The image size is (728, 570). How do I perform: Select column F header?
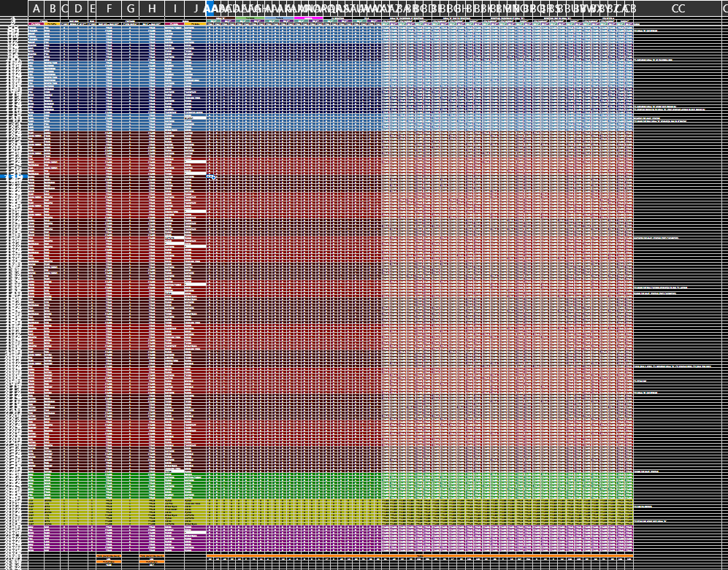pos(109,8)
